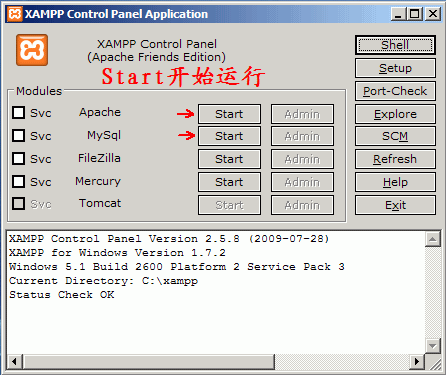Screen dimensions: 446x375
Task: Click the greyed Tomcat Start button
Action: tap(229, 205)
